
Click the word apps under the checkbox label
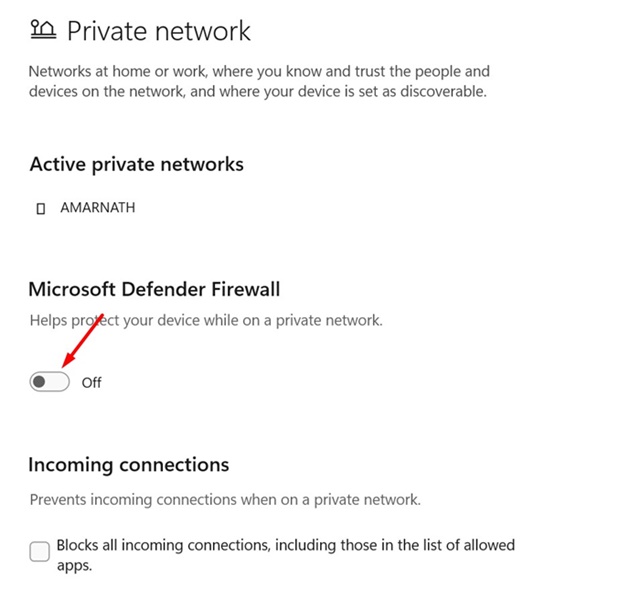[74, 565]
